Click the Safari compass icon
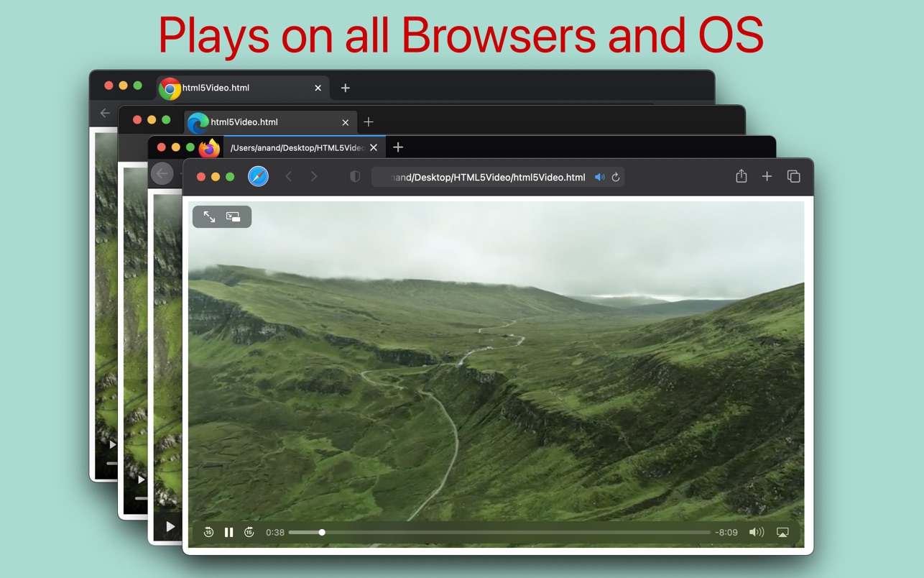924x578 pixels. (x=259, y=177)
